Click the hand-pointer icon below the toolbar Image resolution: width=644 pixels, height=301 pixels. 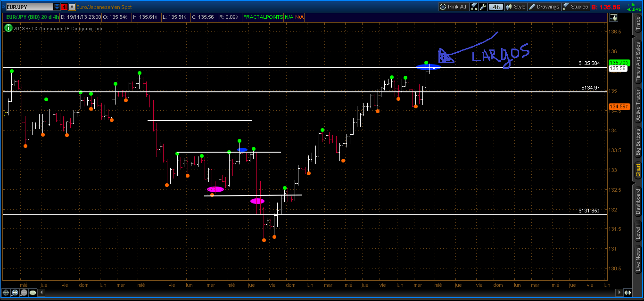pyautogui.click(x=613, y=17)
